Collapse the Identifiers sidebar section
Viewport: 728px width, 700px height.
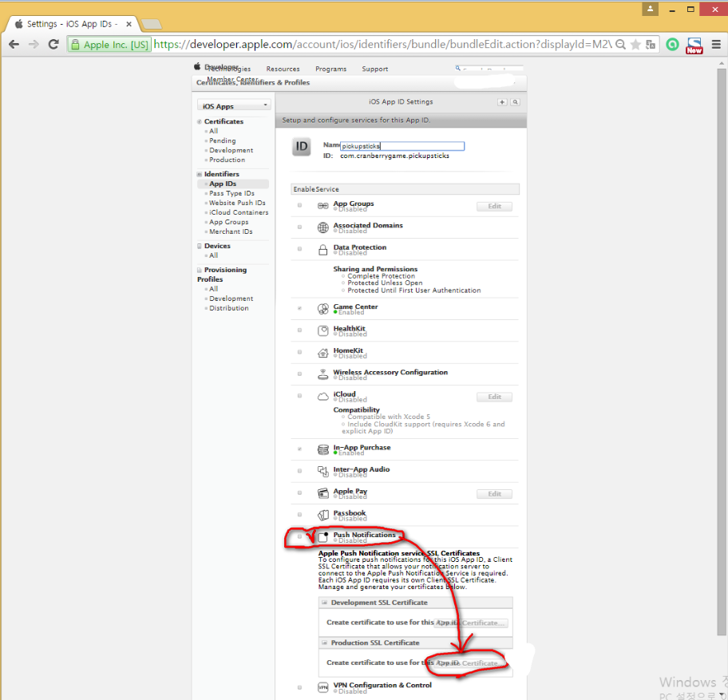[200, 175]
